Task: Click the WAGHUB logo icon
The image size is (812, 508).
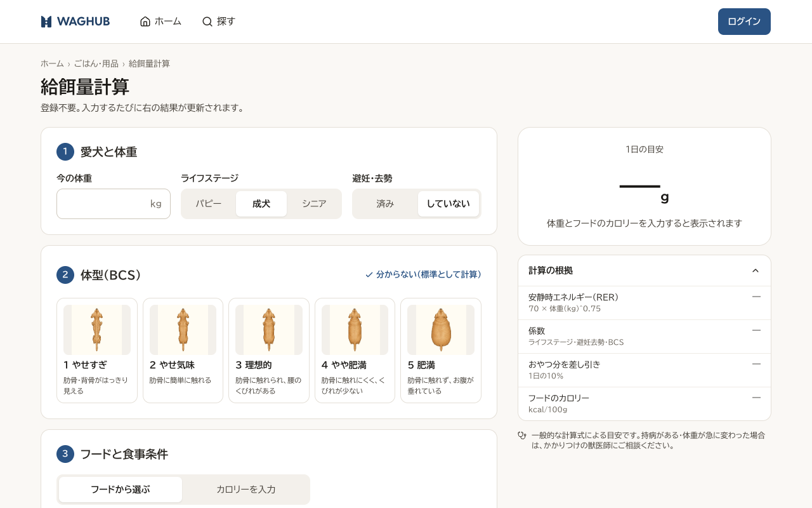Action: click(46, 22)
